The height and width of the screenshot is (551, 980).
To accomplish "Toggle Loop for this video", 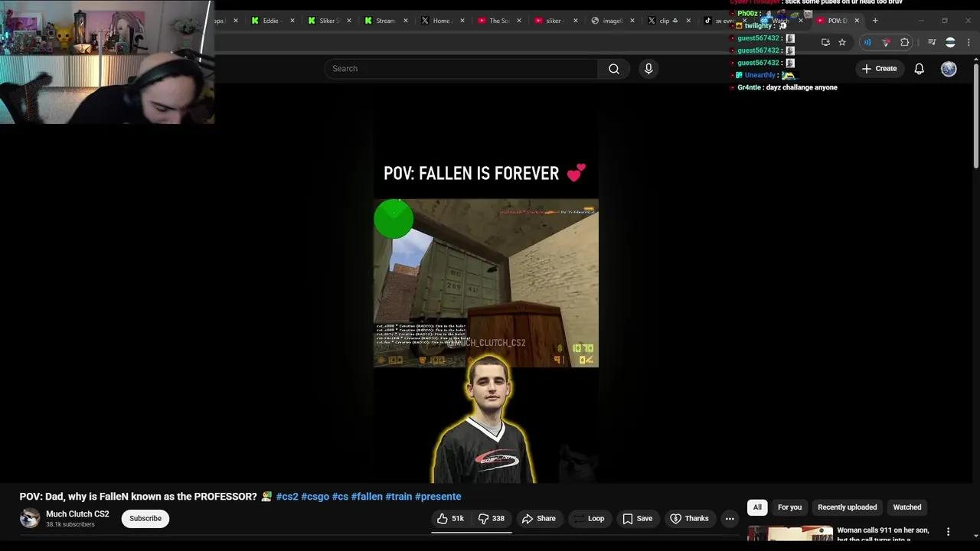I will click(x=589, y=519).
